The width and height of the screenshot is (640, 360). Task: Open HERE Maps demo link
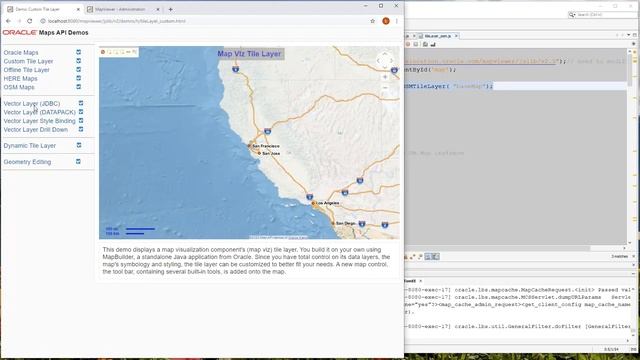(x=20, y=78)
